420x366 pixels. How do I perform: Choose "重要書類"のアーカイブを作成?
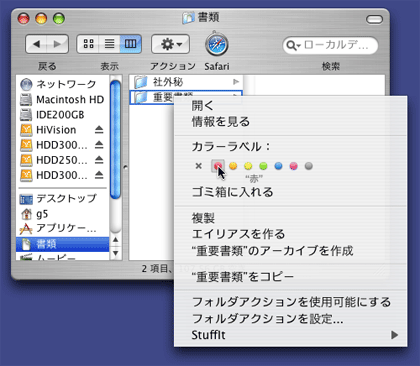[x=290, y=250]
